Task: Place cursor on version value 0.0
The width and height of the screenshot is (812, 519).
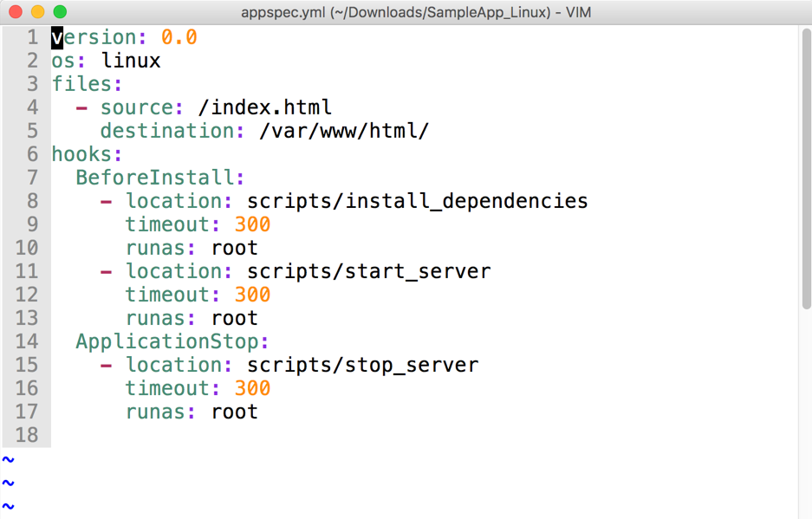Action: (179, 37)
